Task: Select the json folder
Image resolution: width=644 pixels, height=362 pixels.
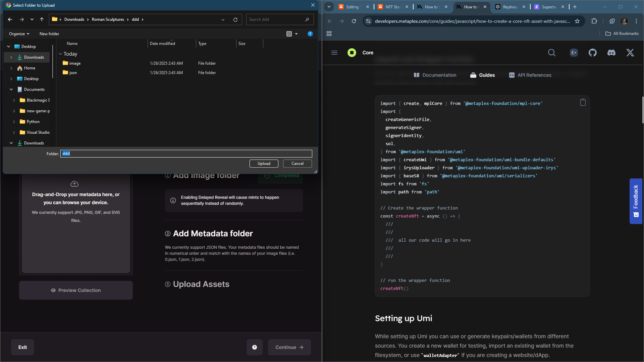Action: click(x=73, y=73)
